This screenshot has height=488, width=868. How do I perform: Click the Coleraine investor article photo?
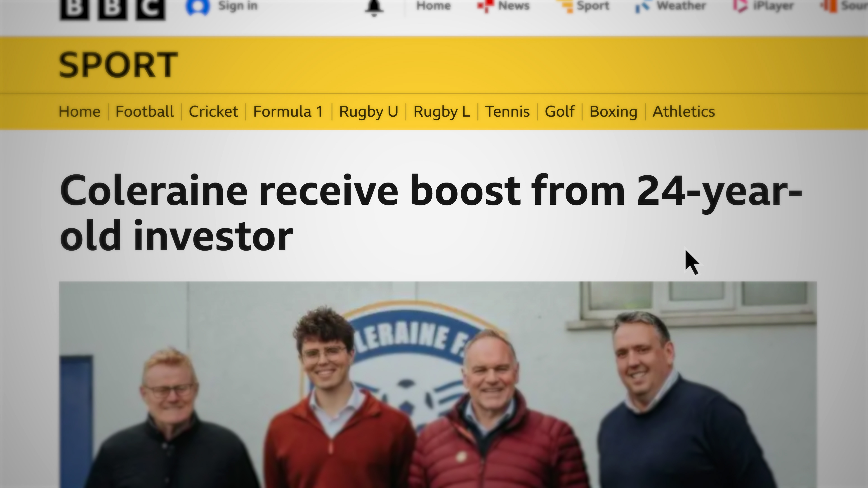tap(438, 385)
